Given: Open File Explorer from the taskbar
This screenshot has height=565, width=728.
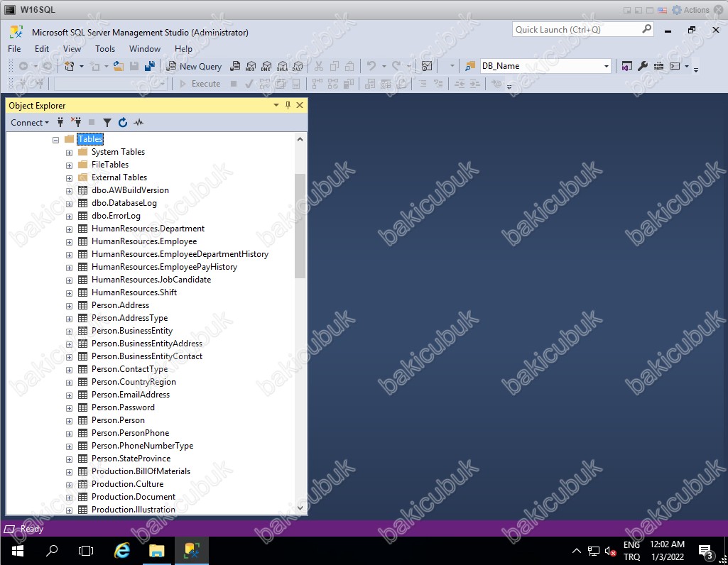Looking at the screenshot, I should click(156, 551).
